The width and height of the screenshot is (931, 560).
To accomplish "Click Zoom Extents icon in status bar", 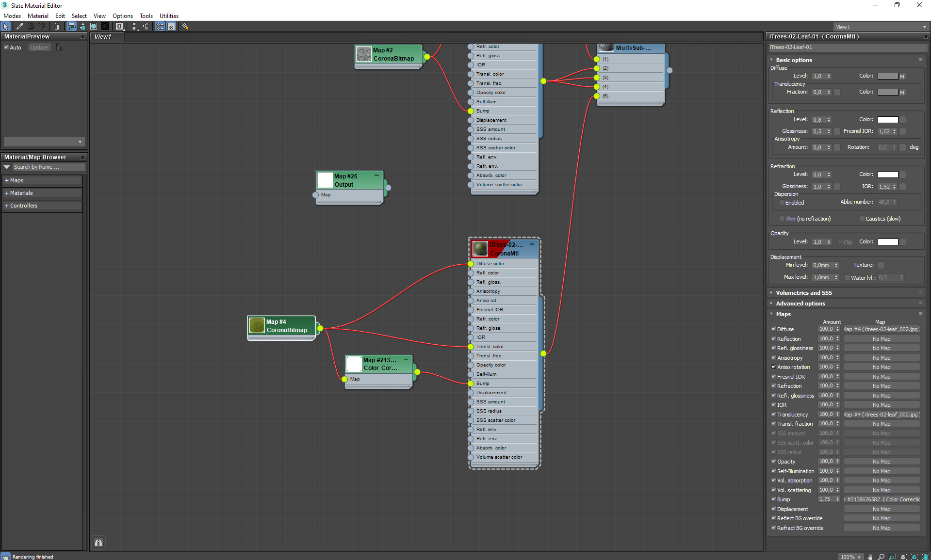I will click(903, 557).
